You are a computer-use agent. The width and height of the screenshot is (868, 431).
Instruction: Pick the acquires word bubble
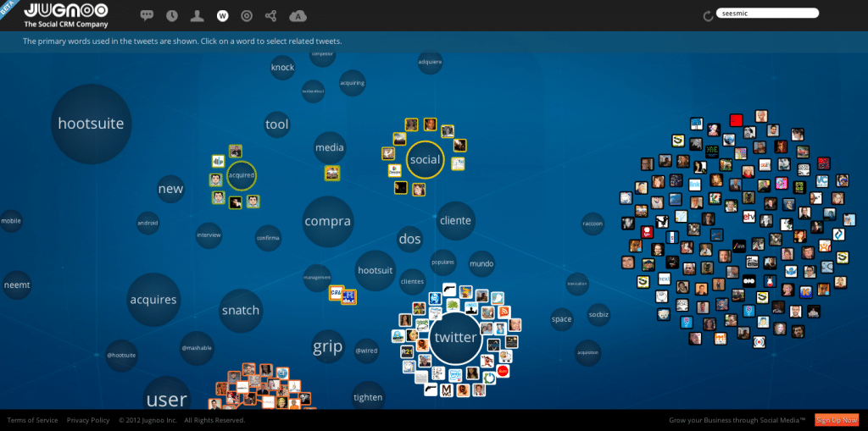click(x=153, y=300)
